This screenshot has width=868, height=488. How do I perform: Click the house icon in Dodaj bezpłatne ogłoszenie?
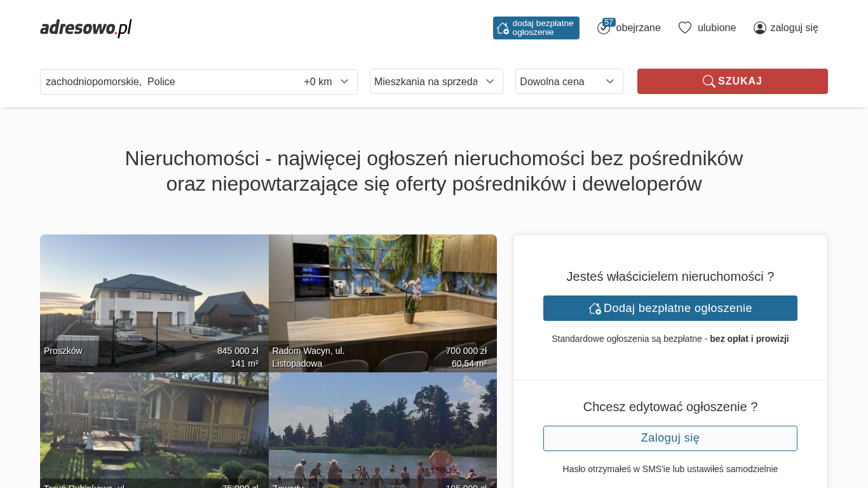595,308
